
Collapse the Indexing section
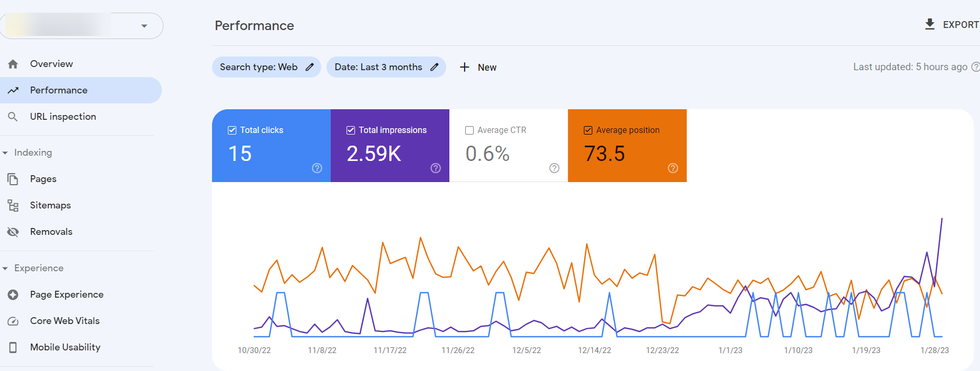(x=5, y=153)
